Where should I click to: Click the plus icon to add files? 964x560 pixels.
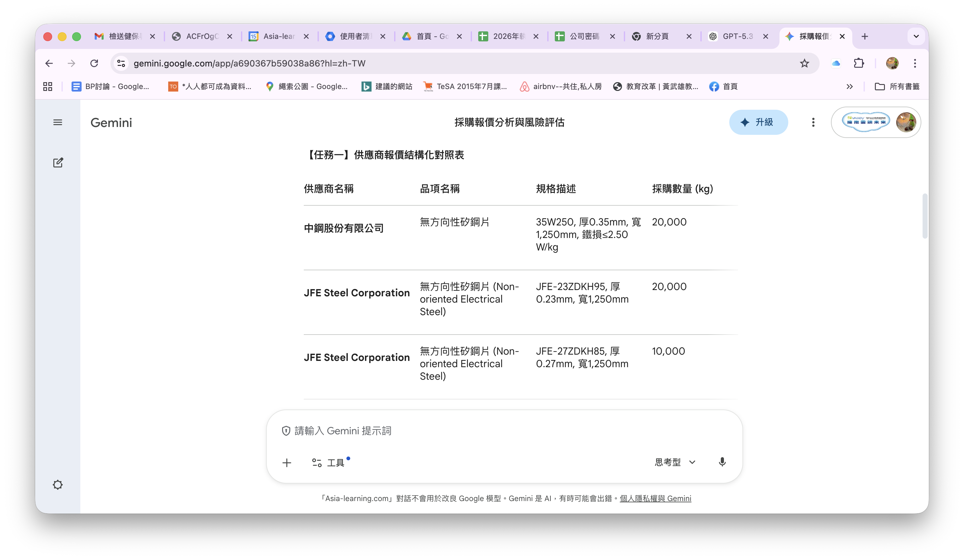(287, 463)
